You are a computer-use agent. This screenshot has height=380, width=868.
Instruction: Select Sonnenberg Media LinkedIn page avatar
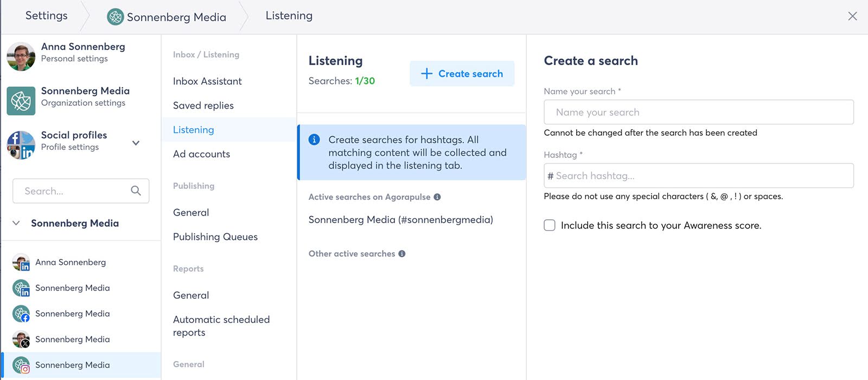[x=21, y=288]
